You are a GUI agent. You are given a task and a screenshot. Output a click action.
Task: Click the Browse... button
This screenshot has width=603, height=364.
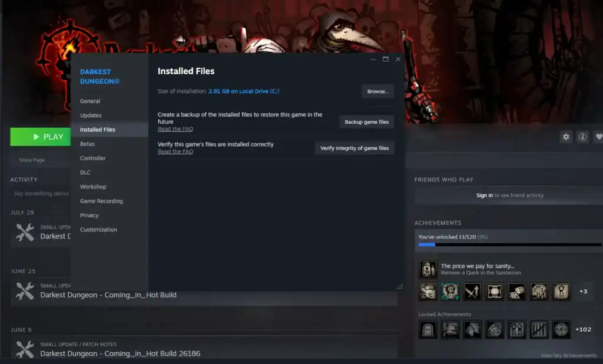point(377,91)
